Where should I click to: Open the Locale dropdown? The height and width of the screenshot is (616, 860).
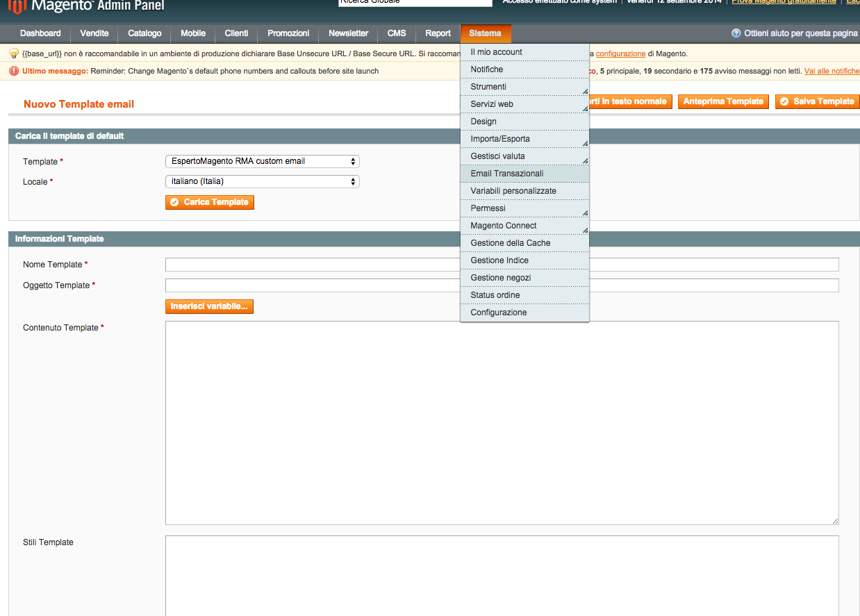click(263, 181)
